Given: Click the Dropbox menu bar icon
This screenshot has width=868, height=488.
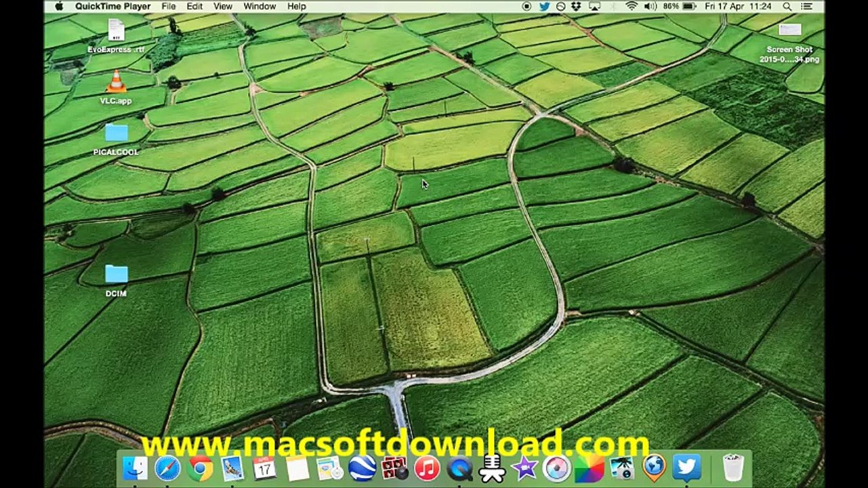Looking at the screenshot, I should click(577, 6).
